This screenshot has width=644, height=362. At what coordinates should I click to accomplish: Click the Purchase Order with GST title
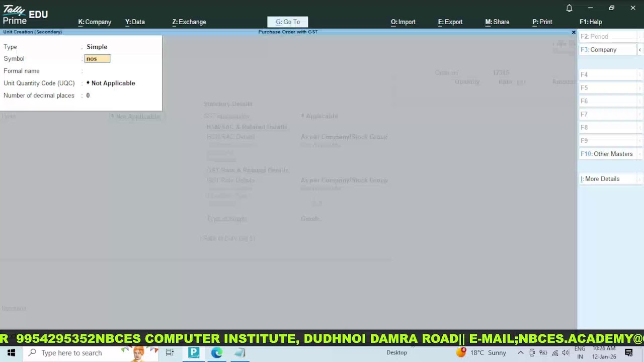[288, 32]
